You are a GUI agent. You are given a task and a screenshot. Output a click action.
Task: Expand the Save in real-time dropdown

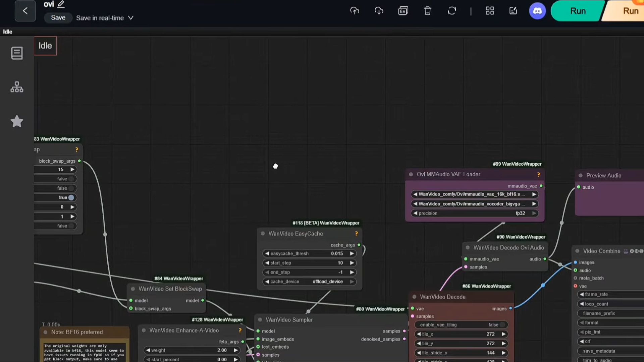coord(131,18)
